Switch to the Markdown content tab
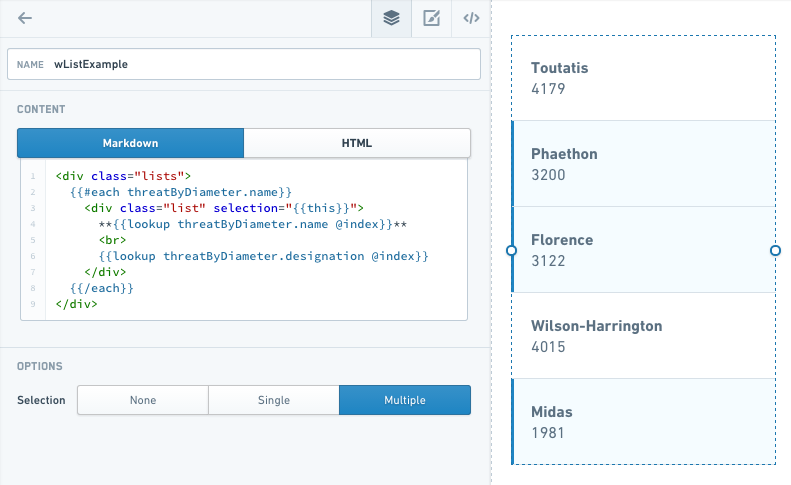 click(131, 143)
